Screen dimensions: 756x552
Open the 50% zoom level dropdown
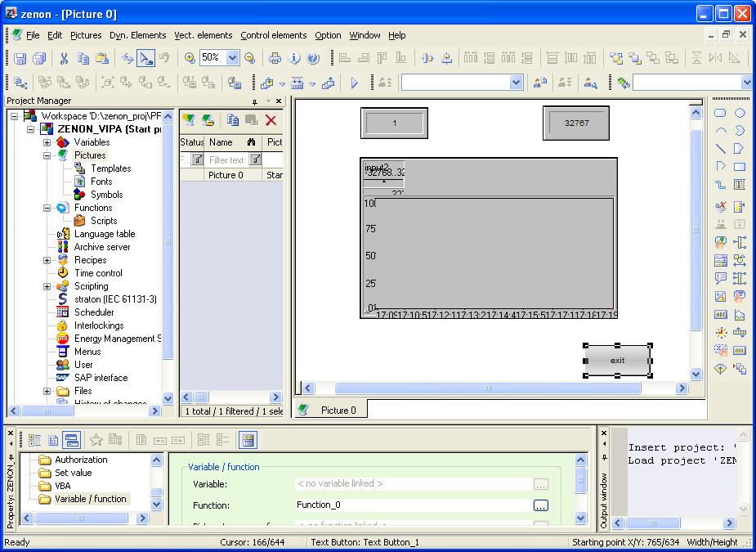click(x=232, y=58)
